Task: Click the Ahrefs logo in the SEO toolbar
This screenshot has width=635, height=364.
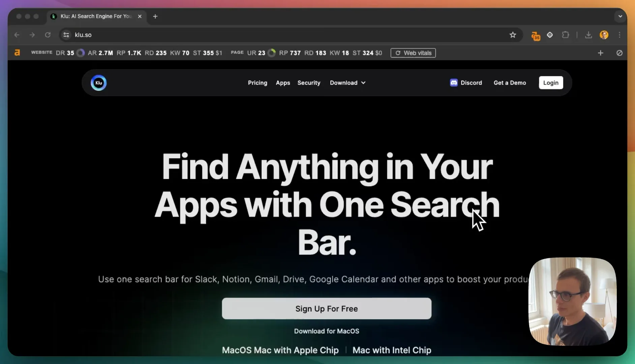Action: pyautogui.click(x=17, y=53)
